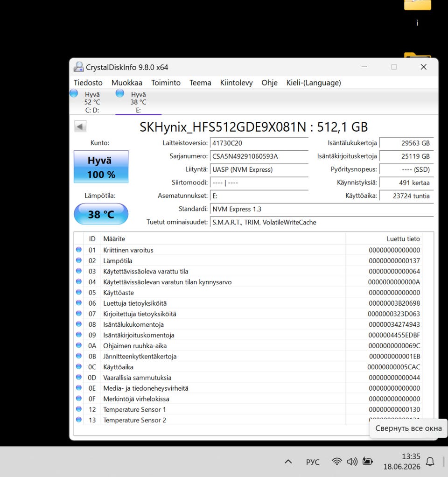Select the C: D: disk tab
The width and height of the screenshot is (448, 477).
point(92,102)
